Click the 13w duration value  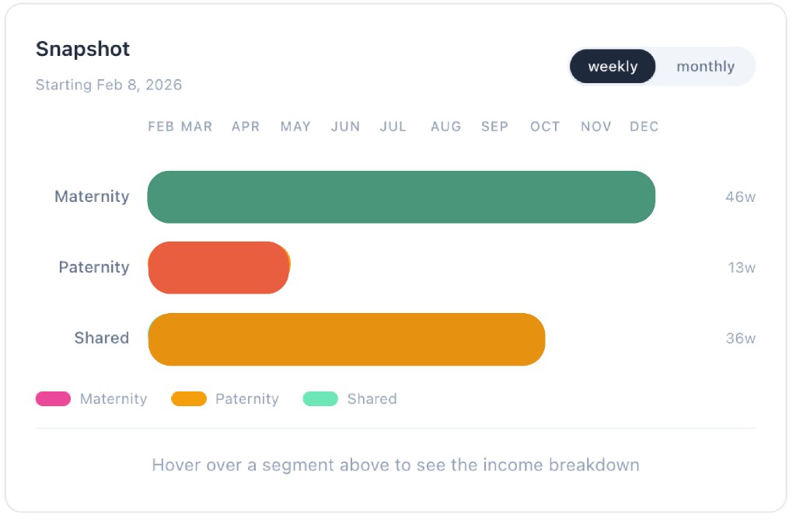pyautogui.click(x=742, y=268)
